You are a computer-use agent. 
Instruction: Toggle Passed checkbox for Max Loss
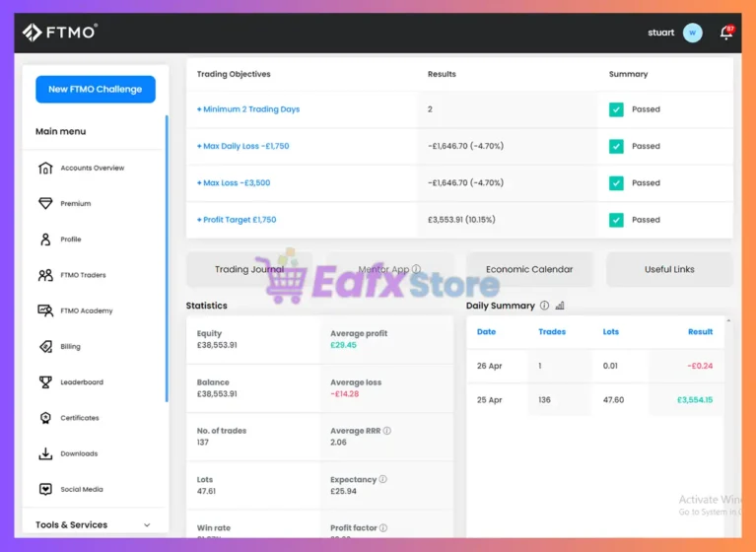pyautogui.click(x=616, y=182)
